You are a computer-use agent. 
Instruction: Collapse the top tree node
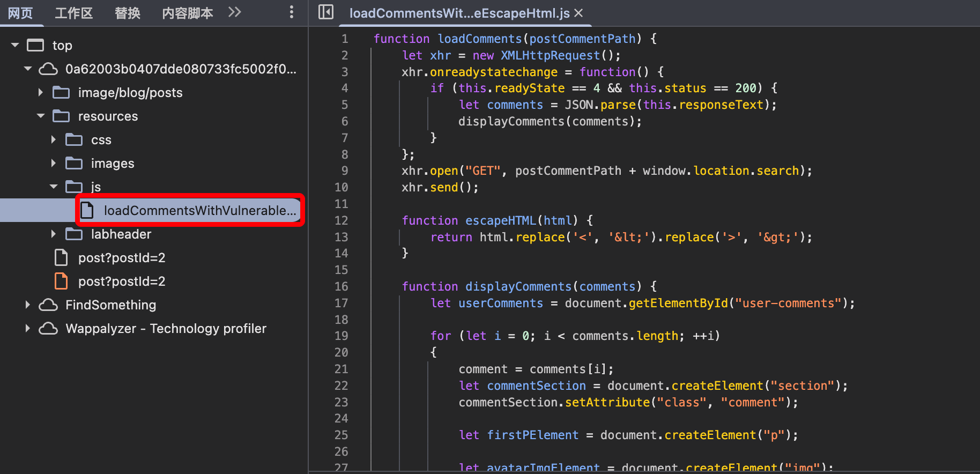[x=15, y=46]
